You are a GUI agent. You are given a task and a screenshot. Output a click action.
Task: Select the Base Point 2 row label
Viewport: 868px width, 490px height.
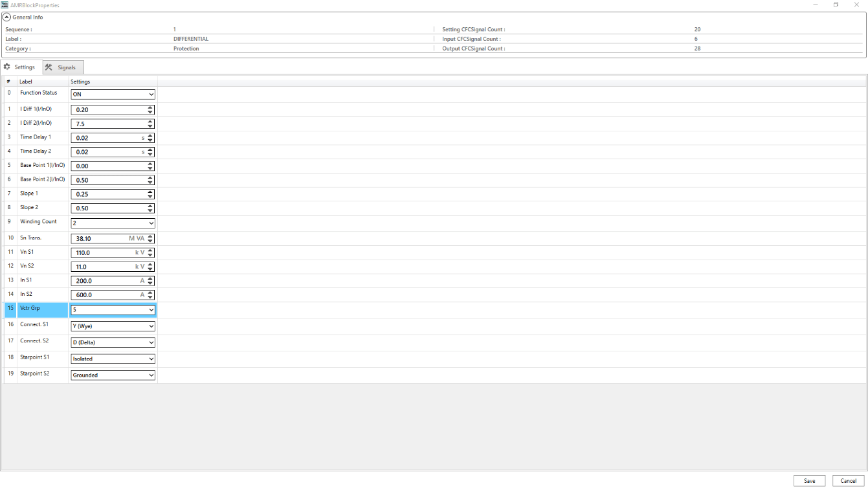(42, 179)
